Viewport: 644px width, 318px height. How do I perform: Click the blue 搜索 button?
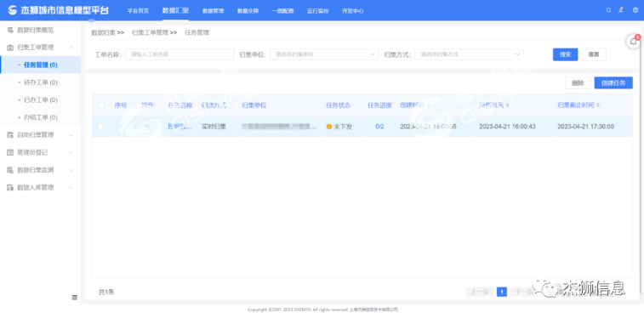coord(566,54)
